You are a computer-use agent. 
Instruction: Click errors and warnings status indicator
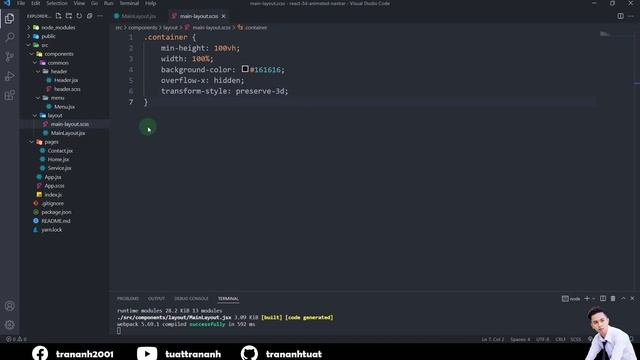point(16,339)
